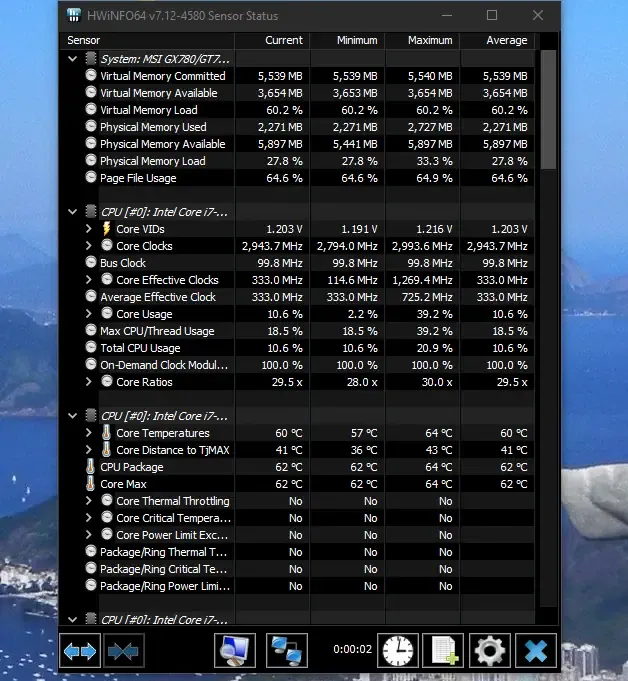Click the Core Distance to TjMAX thermometer icon
The image size is (628, 681).
point(107,450)
